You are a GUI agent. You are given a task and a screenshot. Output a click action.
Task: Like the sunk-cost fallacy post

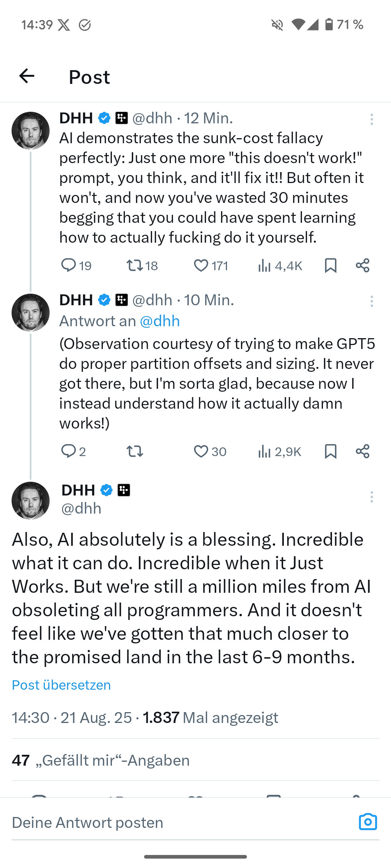click(x=201, y=265)
